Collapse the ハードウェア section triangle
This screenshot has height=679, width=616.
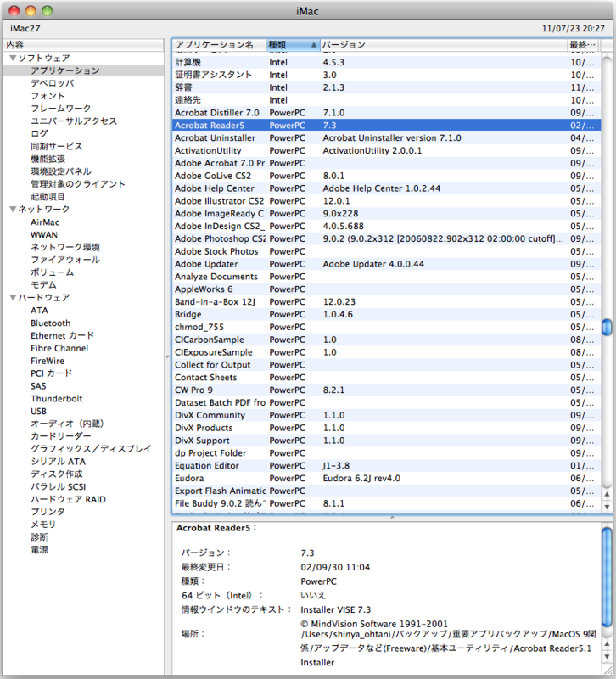point(13,298)
